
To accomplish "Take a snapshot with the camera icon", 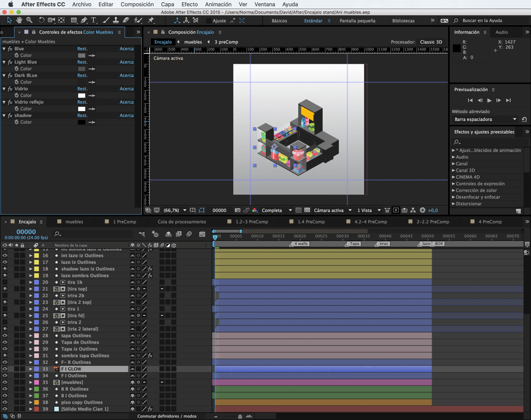I will point(237,210).
